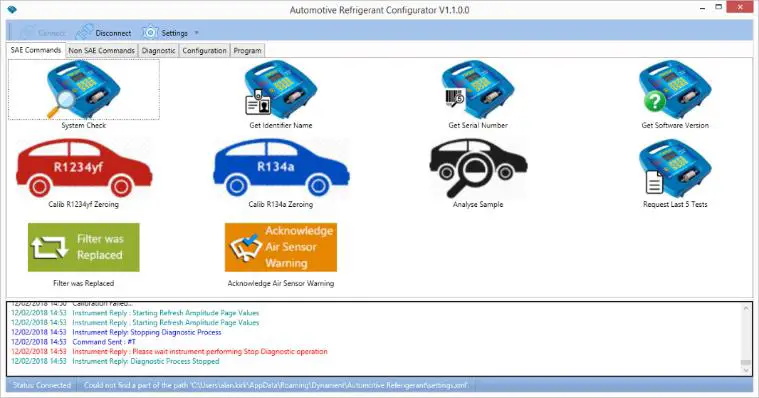759x398 pixels.
Task: Click the greyed-out Connect toolbar button
Action: (42, 33)
